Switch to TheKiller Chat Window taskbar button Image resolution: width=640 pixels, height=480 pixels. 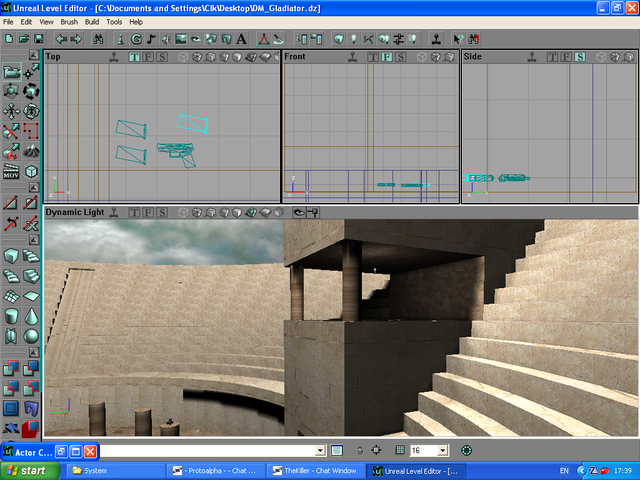click(x=315, y=470)
